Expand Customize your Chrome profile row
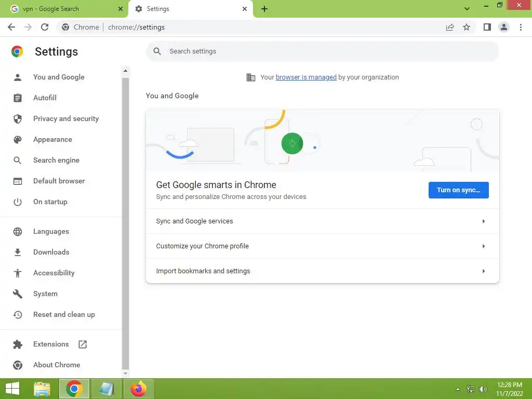This screenshot has height=399, width=532. coord(322,246)
